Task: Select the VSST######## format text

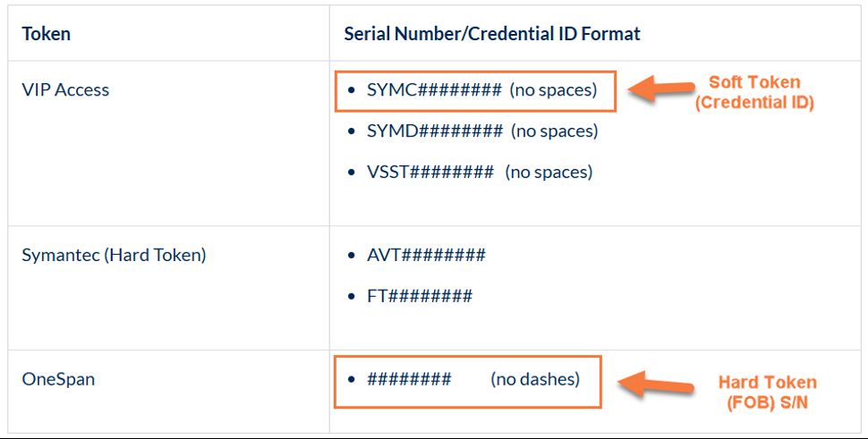Action: [430, 172]
